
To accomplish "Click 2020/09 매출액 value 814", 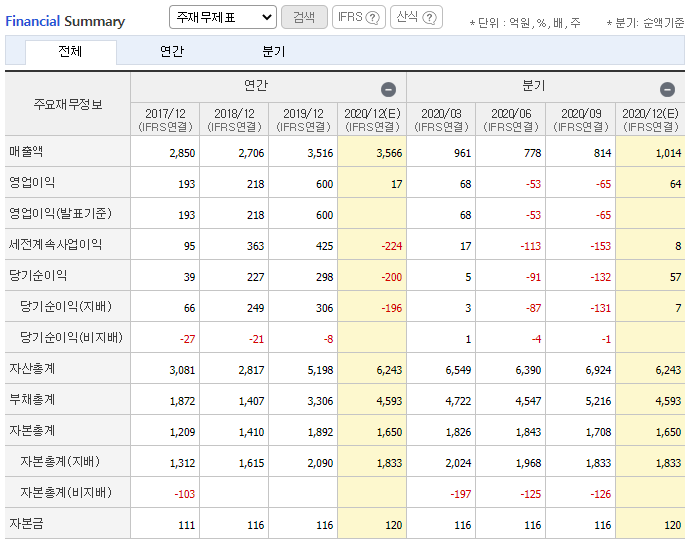I will [602, 153].
